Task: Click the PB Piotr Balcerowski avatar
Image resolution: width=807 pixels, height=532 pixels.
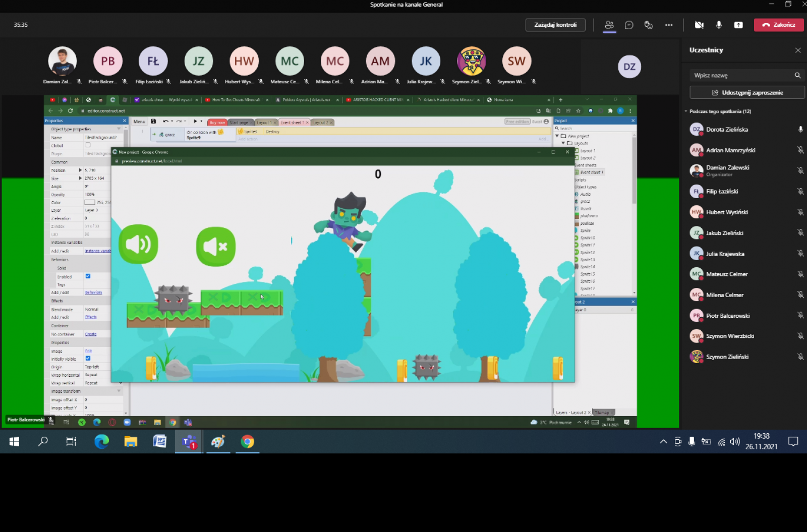Action: click(108, 61)
